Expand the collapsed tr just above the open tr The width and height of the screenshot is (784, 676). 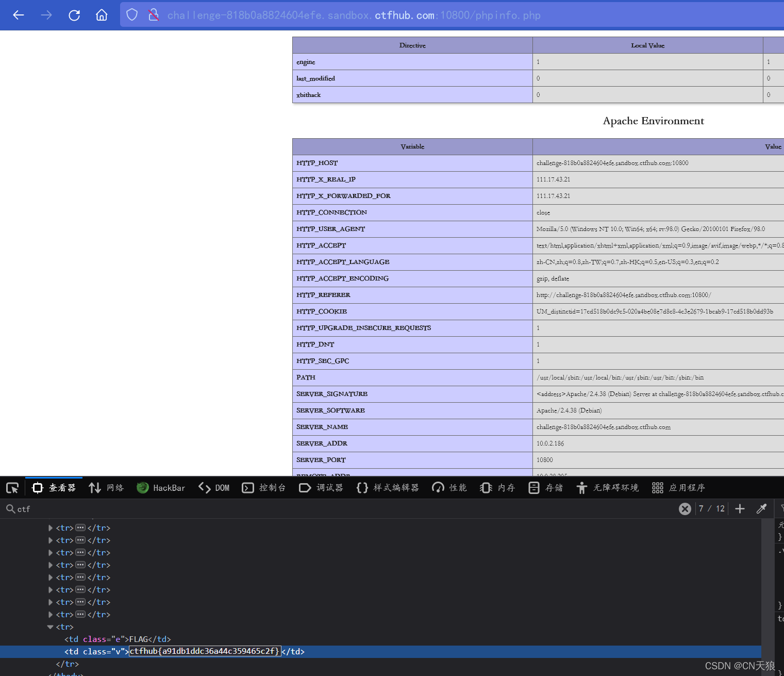(50, 615)
